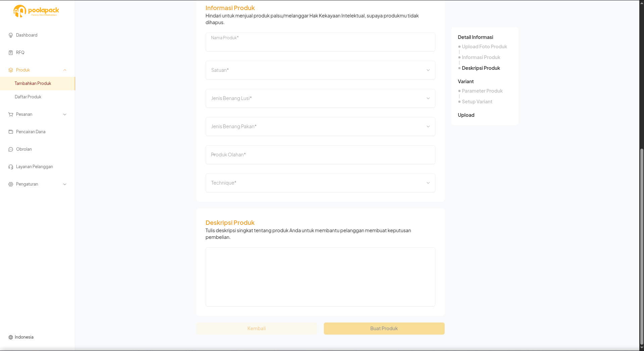Click the Produk layers icon
644x351 pixels.
pyautogui.click(x=11, y=70)
